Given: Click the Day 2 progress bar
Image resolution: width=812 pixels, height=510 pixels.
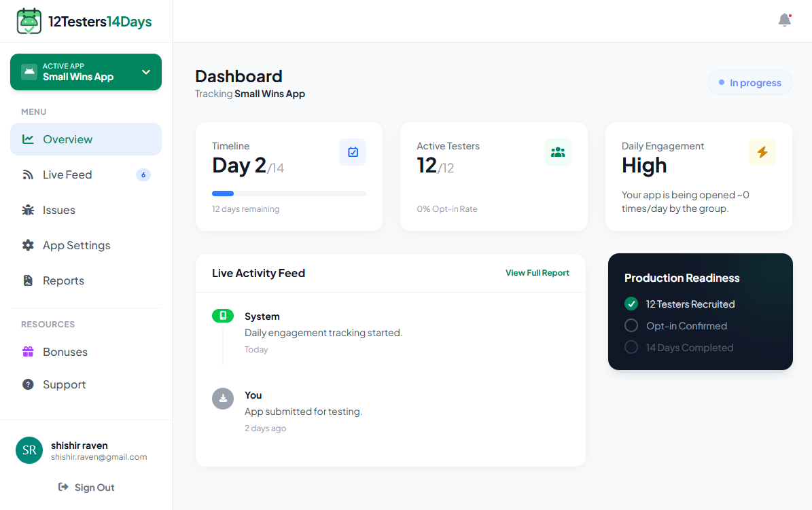Looking at the screenshot, I should coord(288,193).
